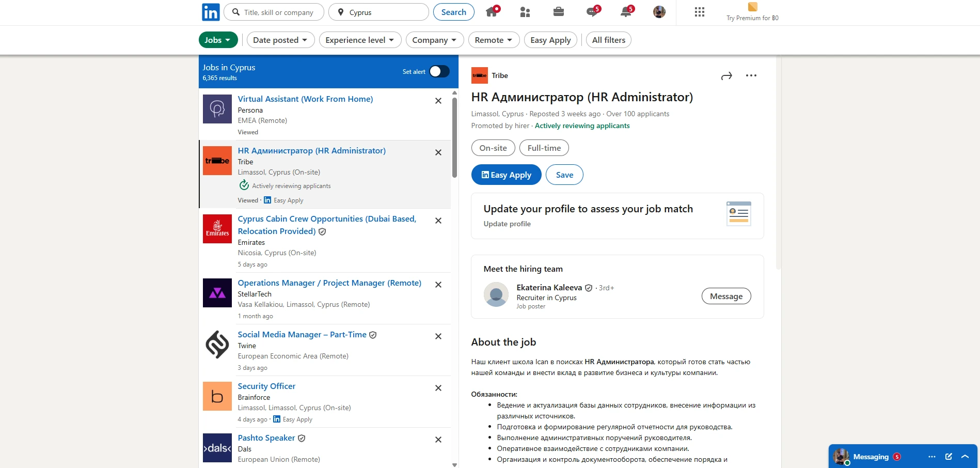
Task: Share the HR Administrator job via arrow icon
Action: (726, 76)
